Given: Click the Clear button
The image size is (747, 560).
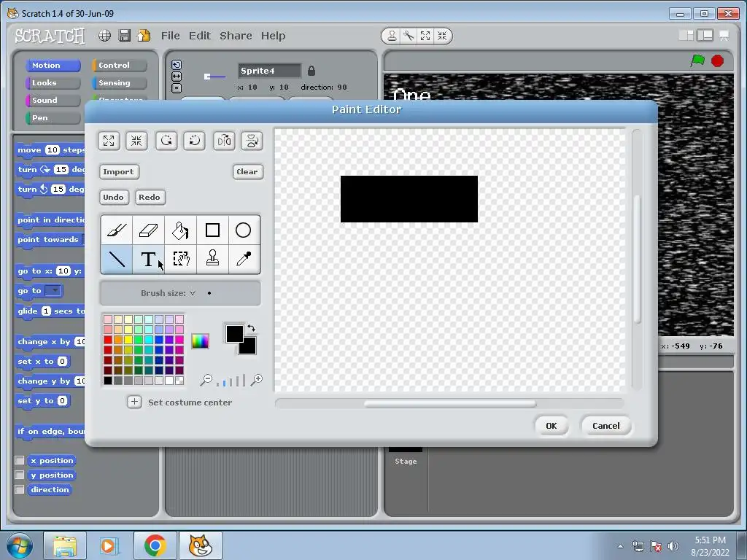Looking at the screenshot, I should 247,172.
